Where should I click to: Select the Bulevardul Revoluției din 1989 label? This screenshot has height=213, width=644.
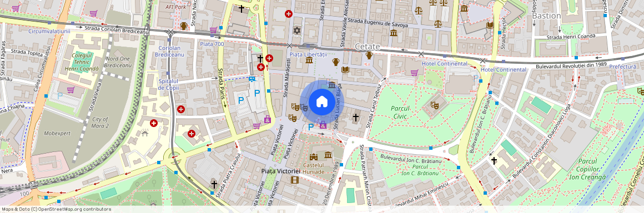(572, 65)
